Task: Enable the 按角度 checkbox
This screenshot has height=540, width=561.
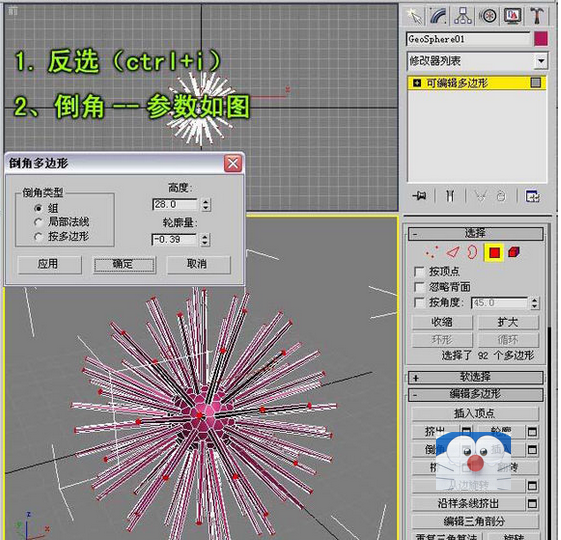Action: [419, 303]
